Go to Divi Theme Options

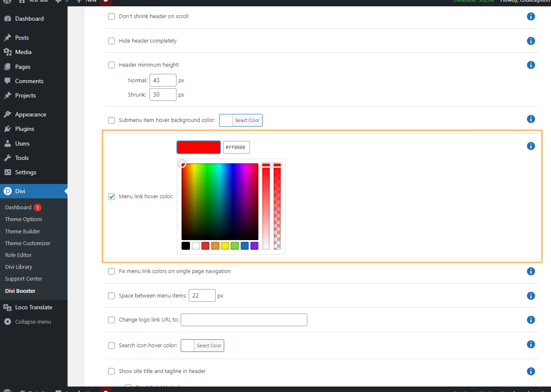click(x=24, y=219)
